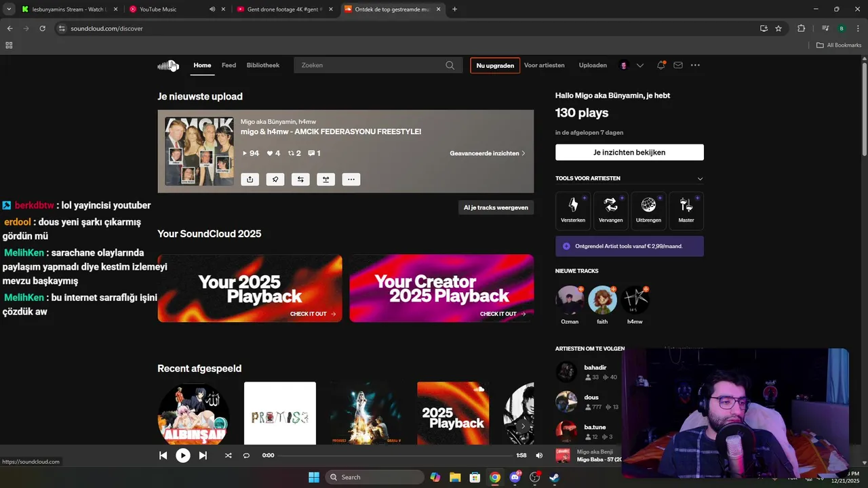The width and height of the screenshot is (868, 488).
Task: Open the Master artist tool
Action: pyautogui.click(x=686, y=211)
